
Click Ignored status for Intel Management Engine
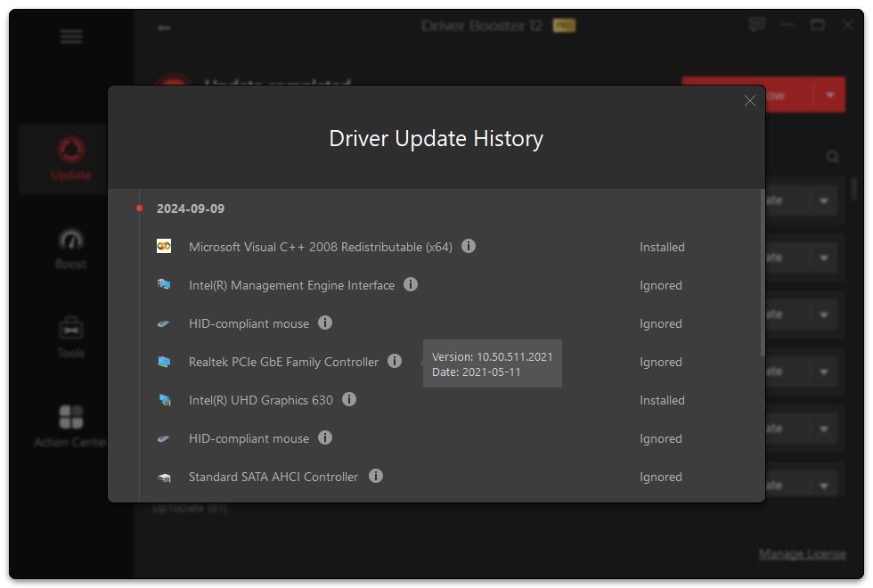(x=660, y=285)
